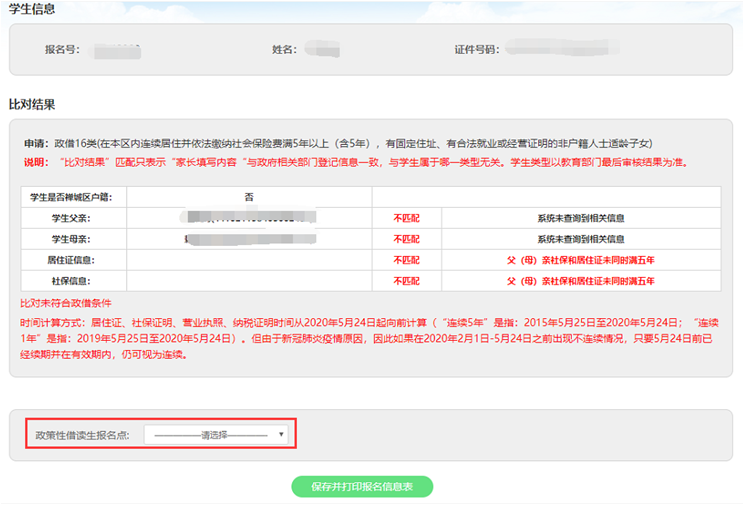The width and height of the screenshot is (744, 505).
Task: Click the 政策性借读生报名点 label
Action: click(83, 435)
